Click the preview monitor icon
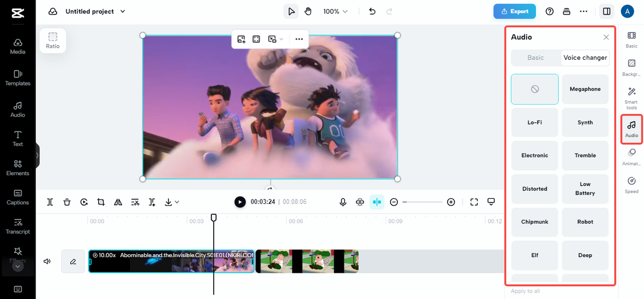The height and width of the screenshot is (299, 644). [x=492, y=202]
